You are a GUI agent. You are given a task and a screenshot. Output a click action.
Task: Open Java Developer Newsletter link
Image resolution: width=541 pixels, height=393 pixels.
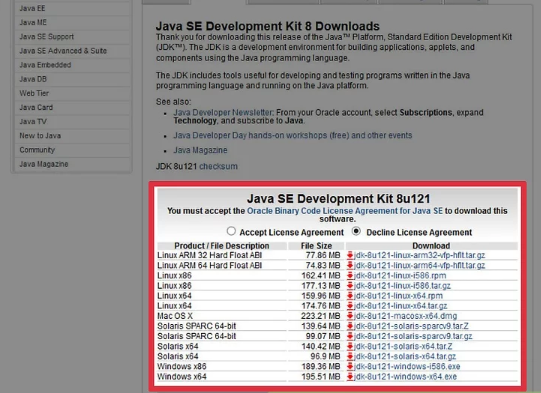pyautogui.click(x=223, y=112)
